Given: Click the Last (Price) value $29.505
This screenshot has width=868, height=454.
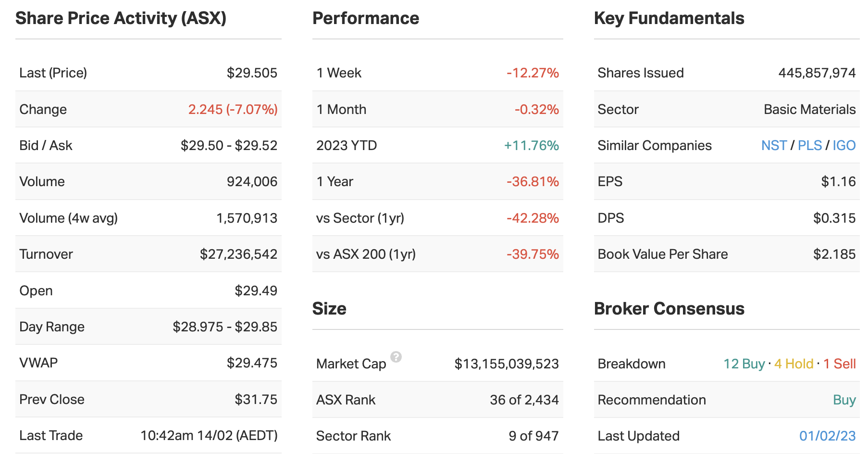Looking at the screenshot, I should pos(252,73).
